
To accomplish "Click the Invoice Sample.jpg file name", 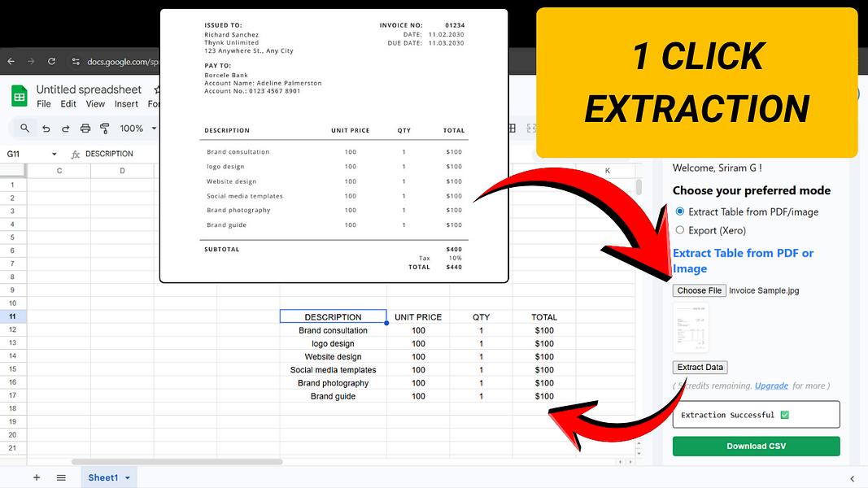I will 764,290.
